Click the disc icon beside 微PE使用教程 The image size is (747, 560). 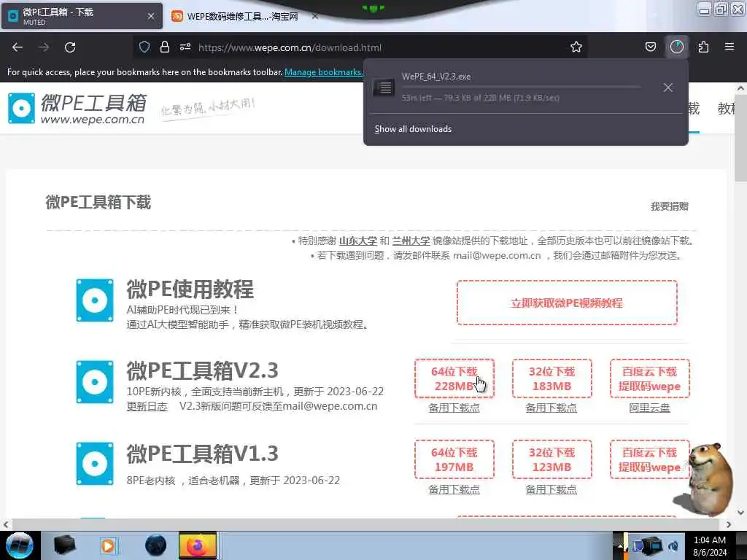pyautogui.click(x=95, y=300)
